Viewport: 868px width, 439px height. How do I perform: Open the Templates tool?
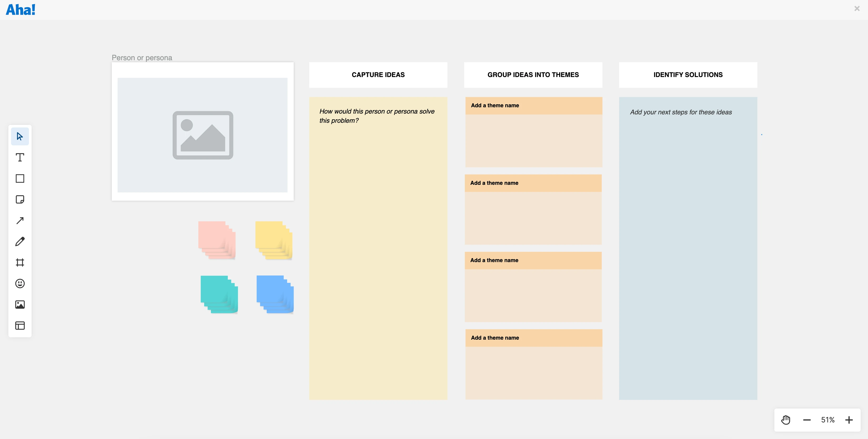pos(20,325)
